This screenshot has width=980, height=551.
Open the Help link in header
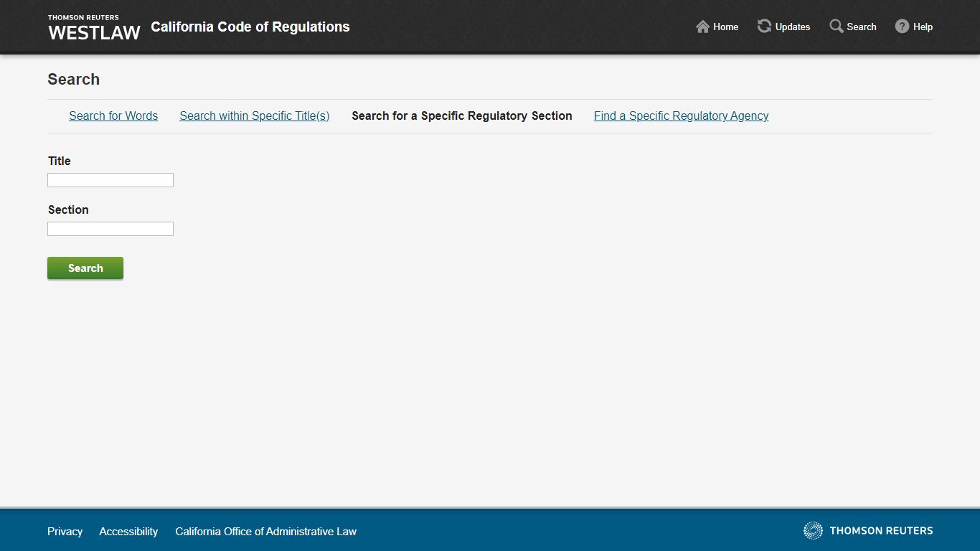pyautogui.click(x=923, y=27)
